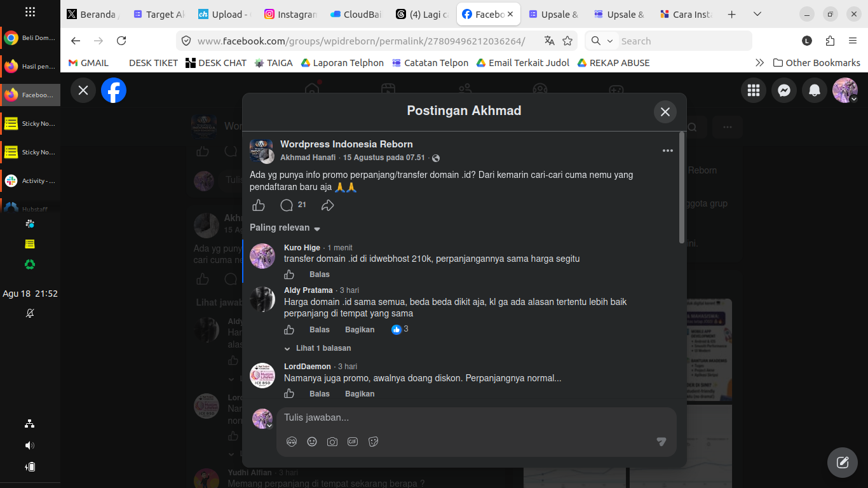This screenshot has width=868, height=488.
Task: Send the reply with the arrow icon
Action: (x=661, y=442)
